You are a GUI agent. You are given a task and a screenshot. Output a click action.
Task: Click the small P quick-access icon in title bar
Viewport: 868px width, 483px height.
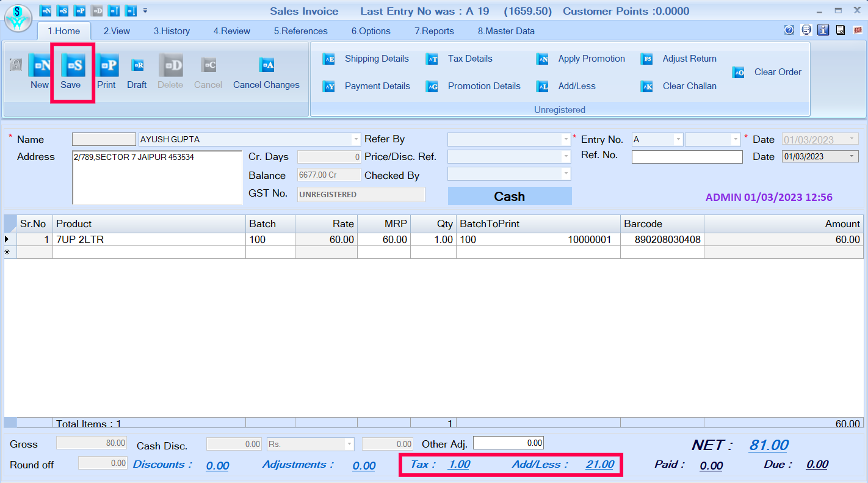79,10
